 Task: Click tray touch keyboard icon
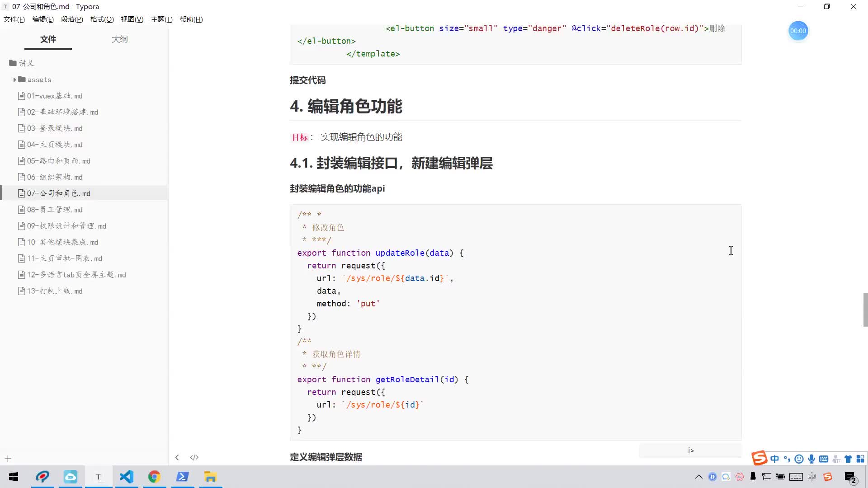(796, 477)
